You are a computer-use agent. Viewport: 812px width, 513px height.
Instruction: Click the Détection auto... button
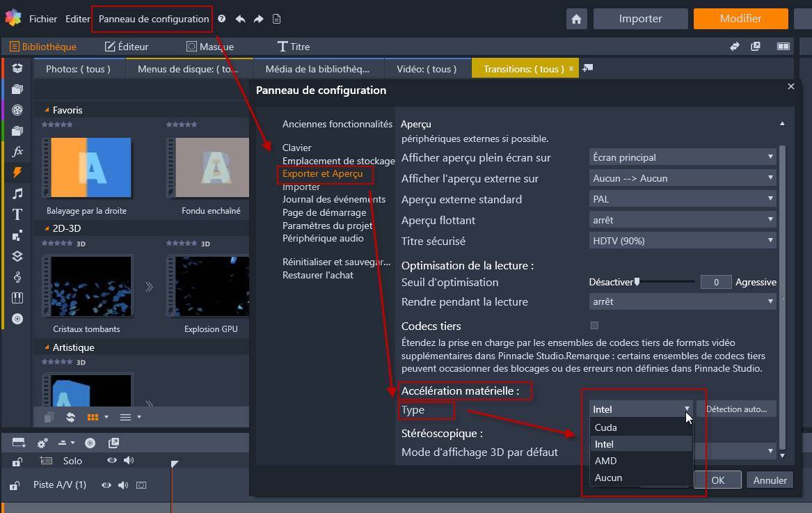coord(736,409)
